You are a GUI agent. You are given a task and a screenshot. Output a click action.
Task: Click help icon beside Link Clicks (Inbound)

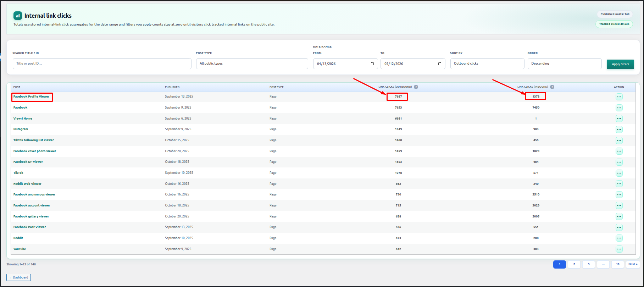(552, 87)
